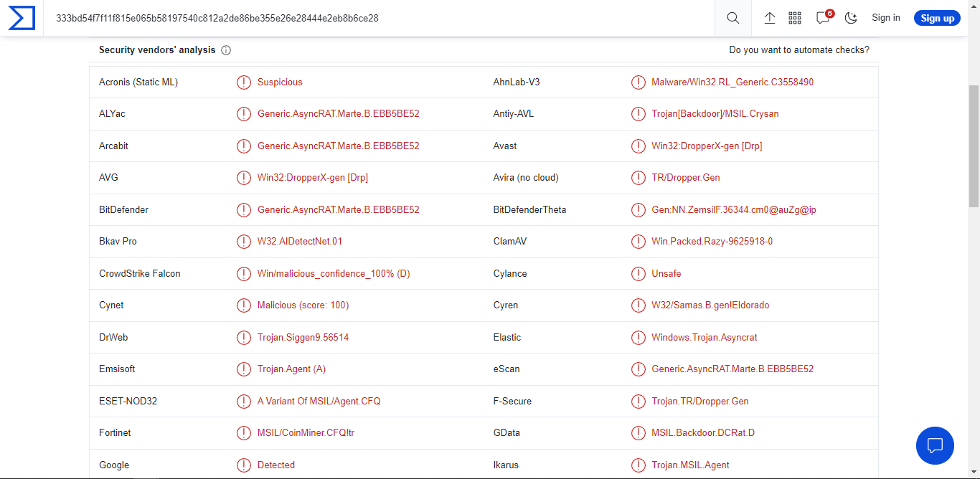Select 'Malicious (score: 100)' text
The image size is (980, 479).
tap(303, 305)
